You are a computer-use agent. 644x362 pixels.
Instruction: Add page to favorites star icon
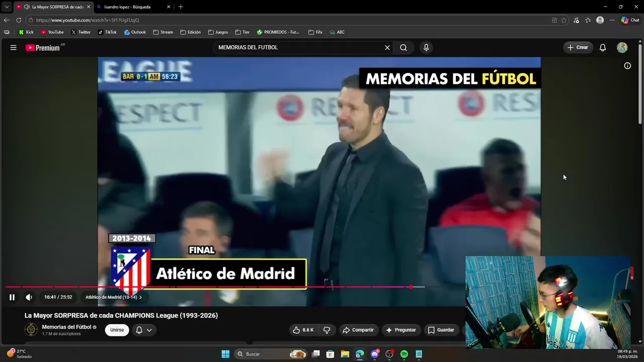564,20
